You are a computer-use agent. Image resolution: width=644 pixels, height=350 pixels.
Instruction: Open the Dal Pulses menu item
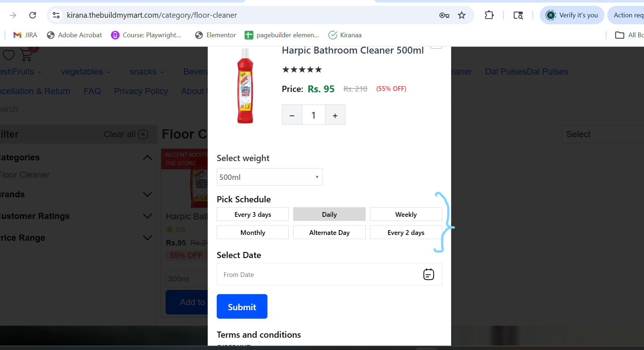[x=527, y=72]
